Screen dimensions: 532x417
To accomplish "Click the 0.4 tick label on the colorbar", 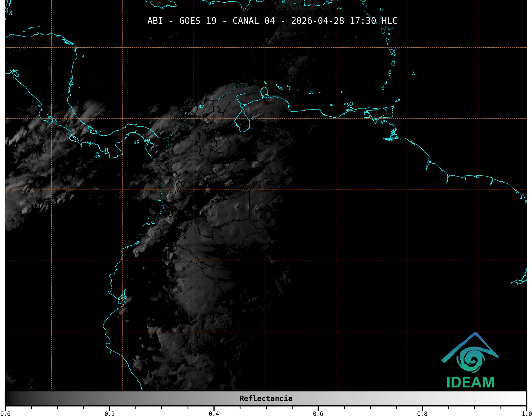I will coord(214,414).
